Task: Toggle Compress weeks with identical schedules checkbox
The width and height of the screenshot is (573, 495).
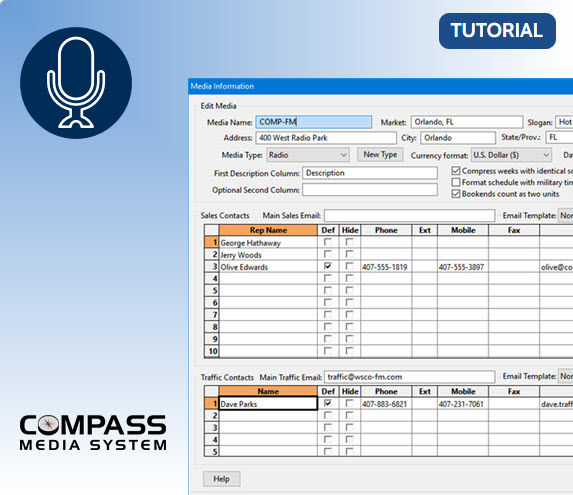Action: point(456,171)
